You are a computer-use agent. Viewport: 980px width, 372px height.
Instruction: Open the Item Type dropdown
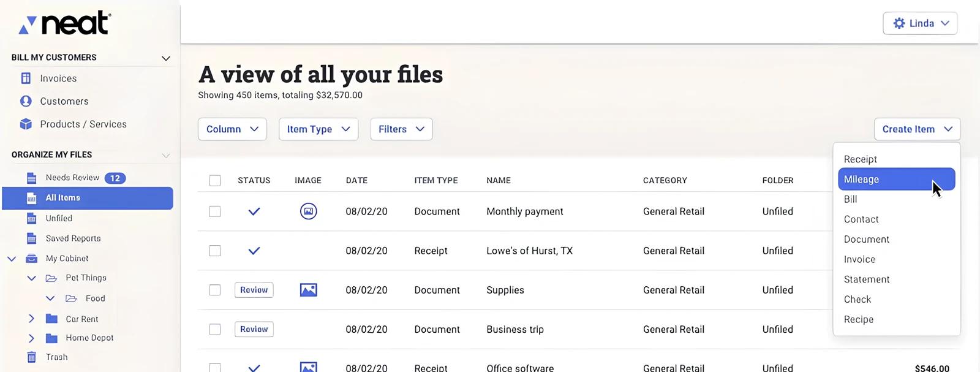click(318, 129)
